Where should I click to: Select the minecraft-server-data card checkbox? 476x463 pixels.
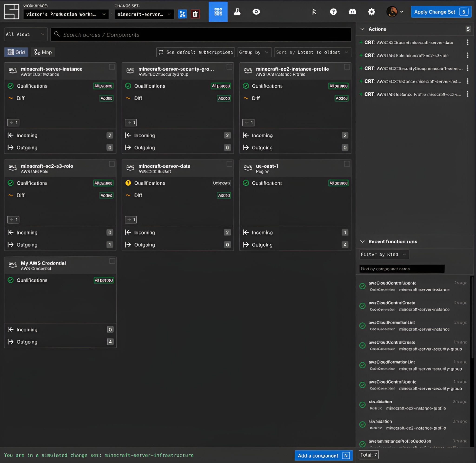coord(229,164)
